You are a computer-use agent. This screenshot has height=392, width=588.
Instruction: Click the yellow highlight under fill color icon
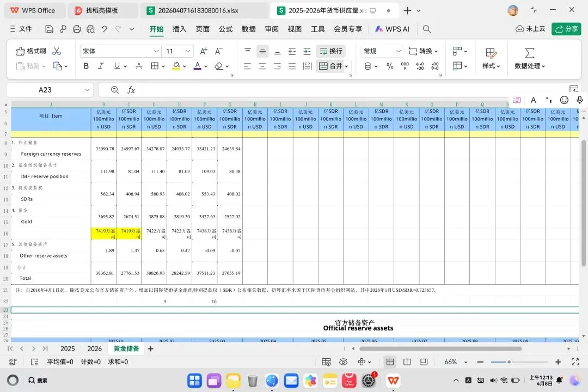[x=176, y=69]
